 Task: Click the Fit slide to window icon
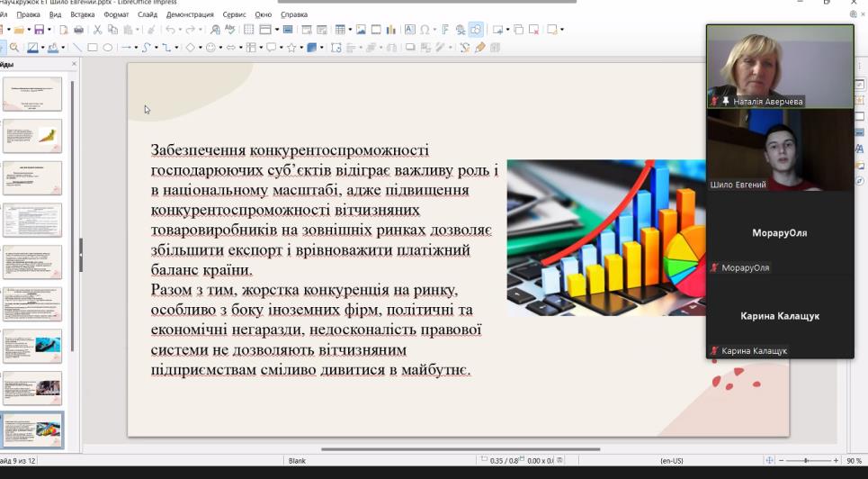pos(769,461)
